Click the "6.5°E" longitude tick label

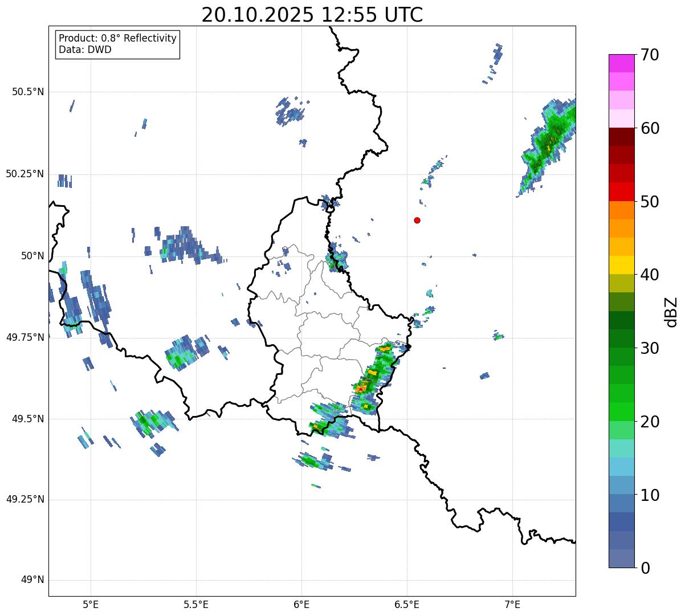pyautogui.click(x=407, y=603)
